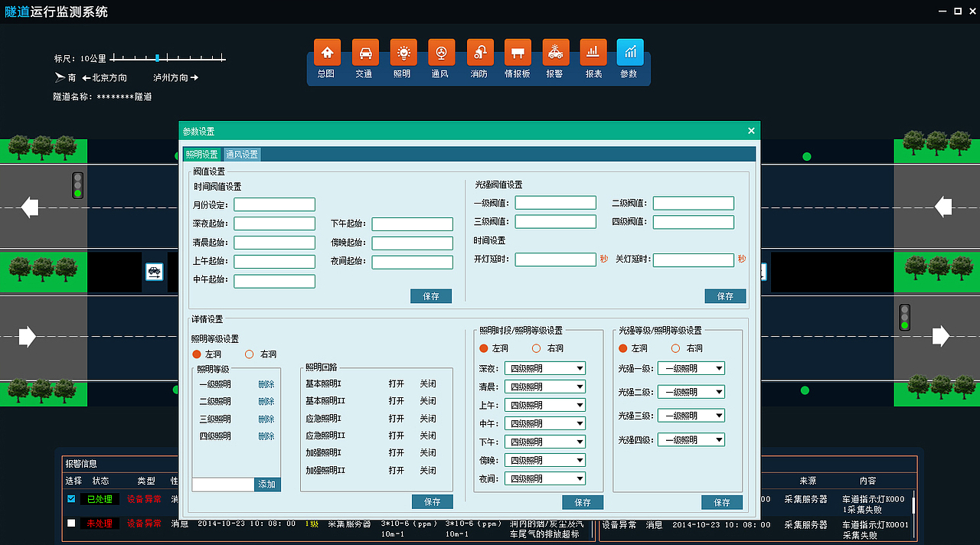This screenshot has width=980, height=545.
Task: Delete the 三级照明 level
Action: pyautogui.click(x=266, y=419)
